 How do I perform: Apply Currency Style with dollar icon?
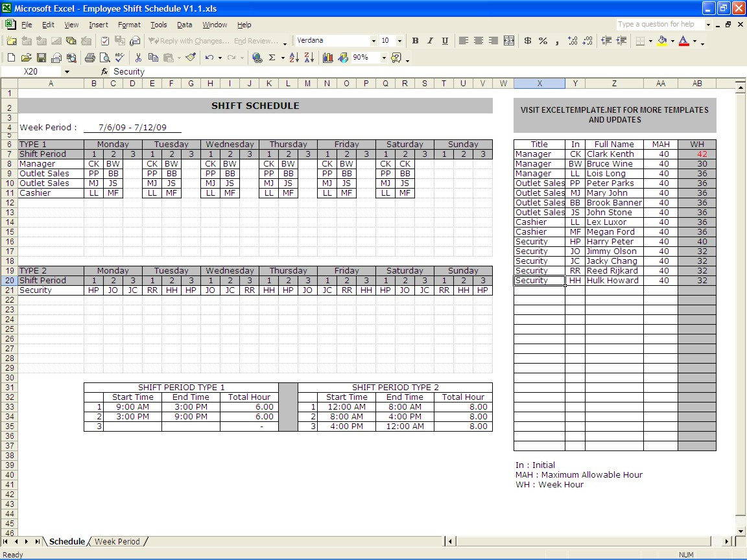click(x=527, y=41)
